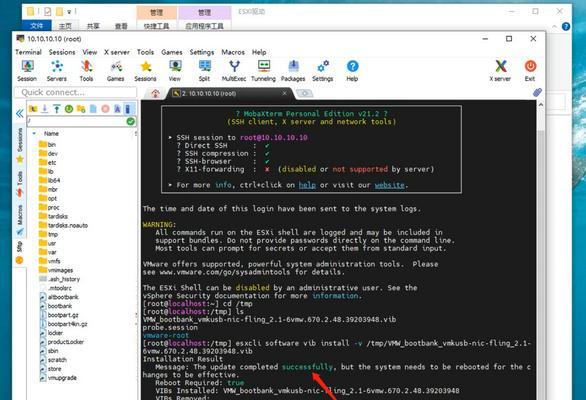The image size is (586, 400).
Task: Click the SFTP upload to folder icon
Action: pos(57,109)
